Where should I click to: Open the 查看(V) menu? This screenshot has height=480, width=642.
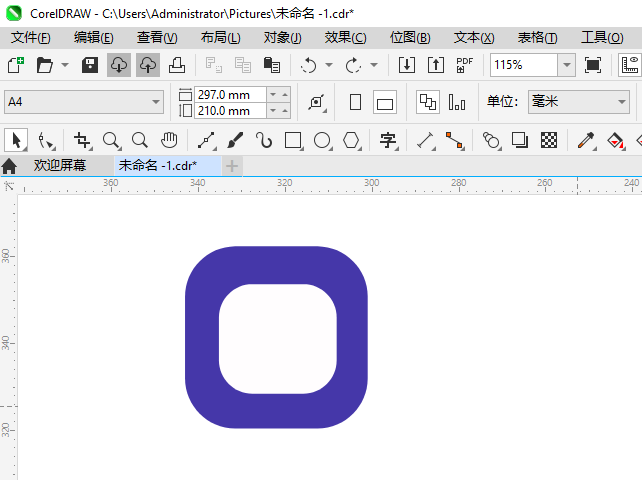click(x=157, y=38)
